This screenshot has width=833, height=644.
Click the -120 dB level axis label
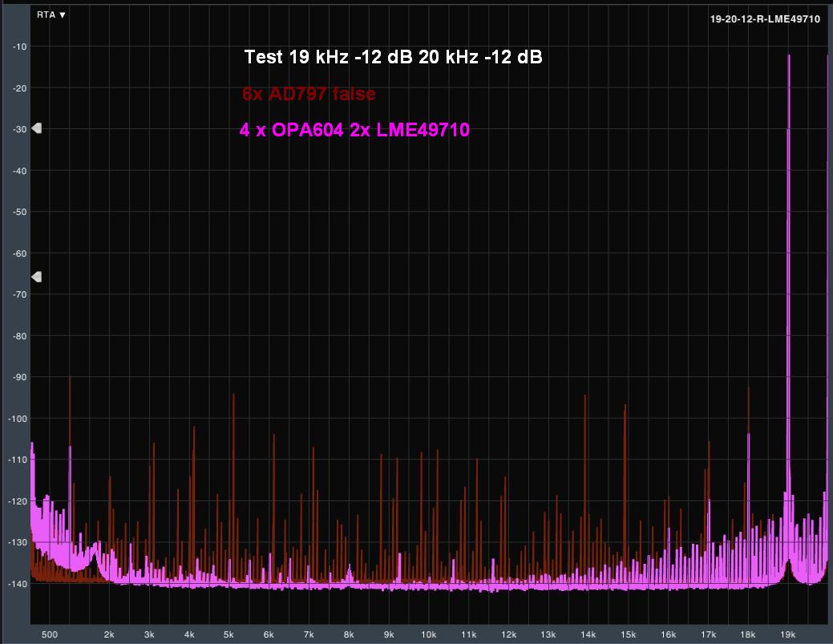pyautogui.click(x=18, y=501)
